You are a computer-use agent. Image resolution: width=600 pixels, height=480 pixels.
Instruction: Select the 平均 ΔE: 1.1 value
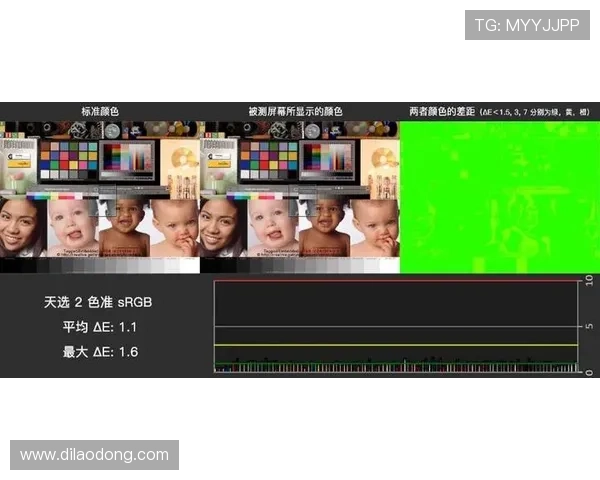point(100,327)
